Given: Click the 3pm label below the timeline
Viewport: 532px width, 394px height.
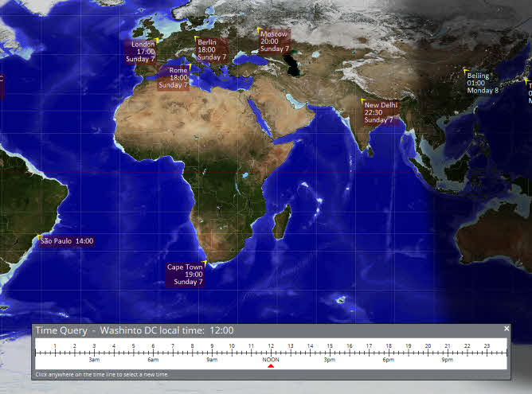Looking at the screenshot, I should click(x=330, y=360).
